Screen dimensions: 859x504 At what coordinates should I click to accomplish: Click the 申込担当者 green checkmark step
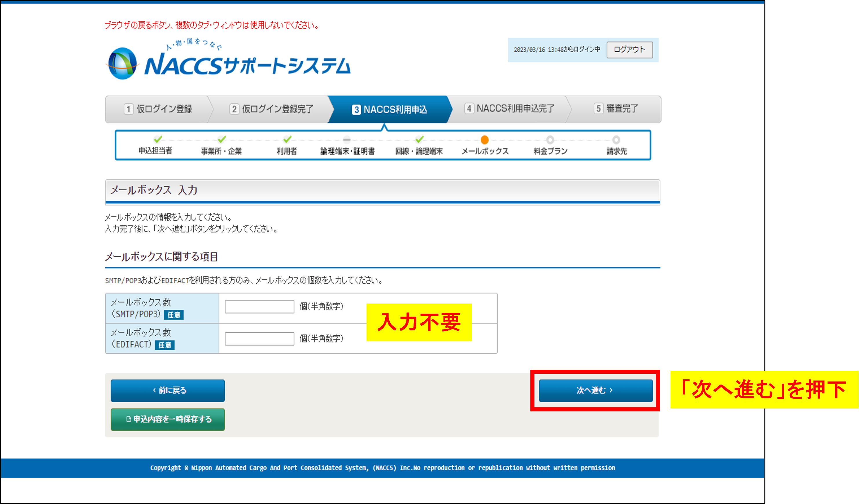(x=157, y=139)
